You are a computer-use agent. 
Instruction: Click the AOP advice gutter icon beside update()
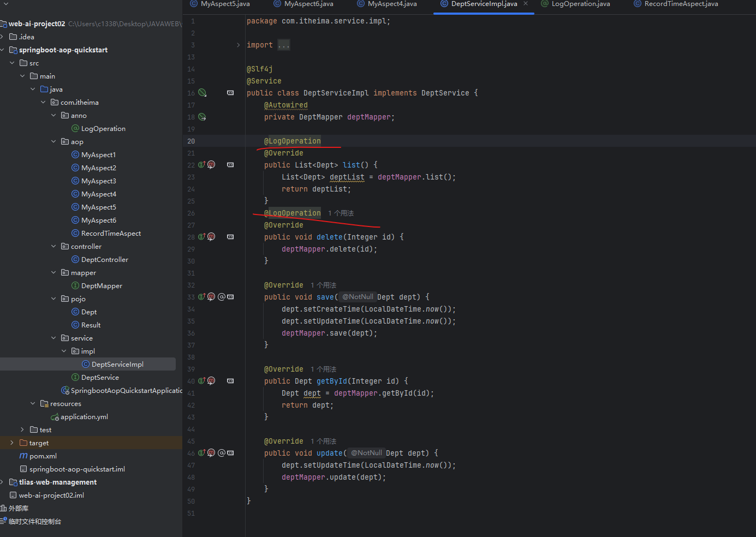click(x=211, y=453)
